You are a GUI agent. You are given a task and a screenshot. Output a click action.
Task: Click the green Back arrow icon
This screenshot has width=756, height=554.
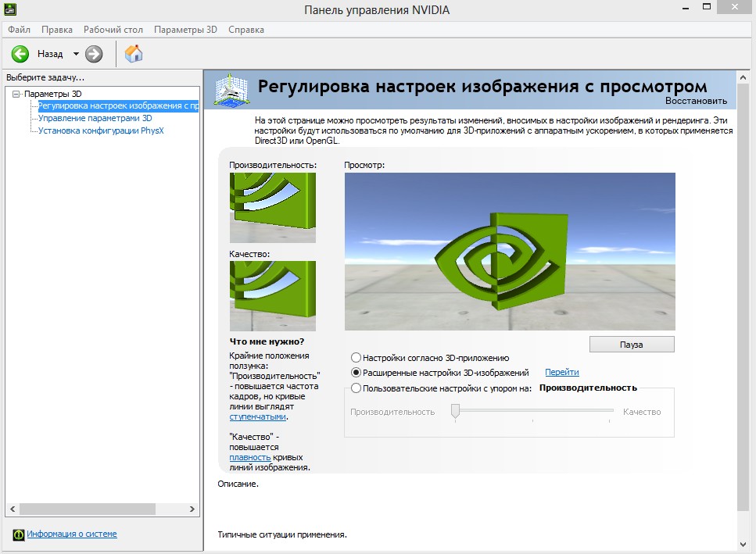pyautogui.click(x=20, y=54)
